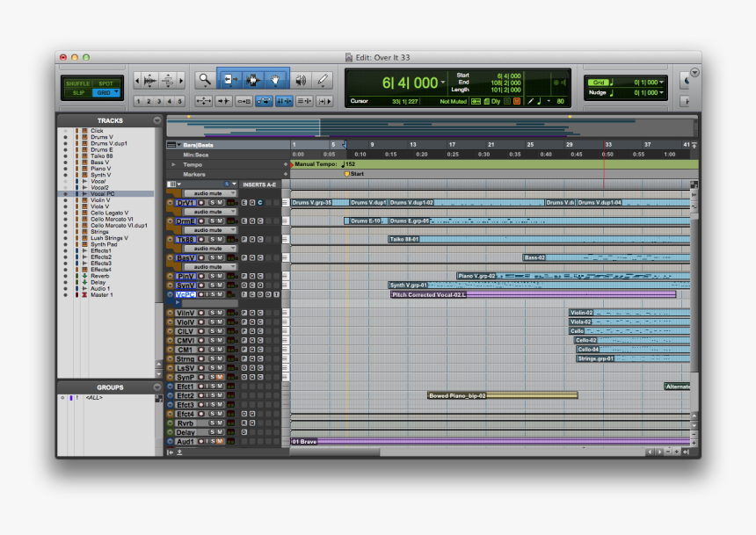
Task: Toggle visibility dot of Click track
Action: click(65, 131)
